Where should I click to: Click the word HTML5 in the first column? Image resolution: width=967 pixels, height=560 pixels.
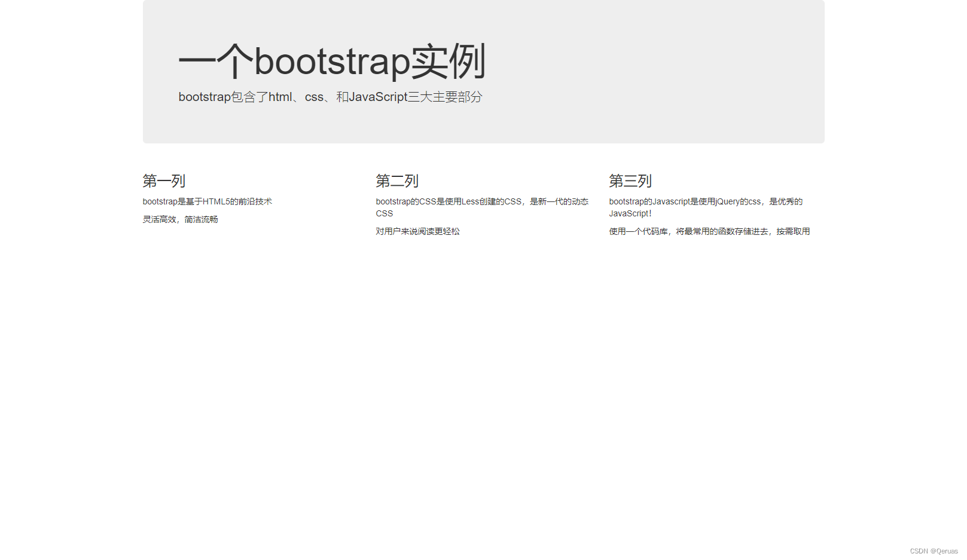point(215,201)
